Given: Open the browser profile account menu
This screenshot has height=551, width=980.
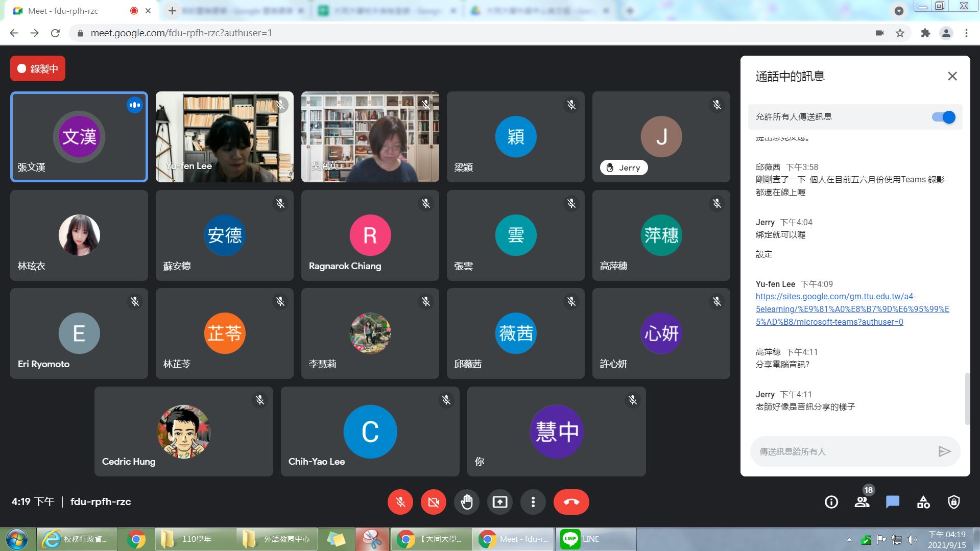Looking at the screenshot, I should pos(945,33).
